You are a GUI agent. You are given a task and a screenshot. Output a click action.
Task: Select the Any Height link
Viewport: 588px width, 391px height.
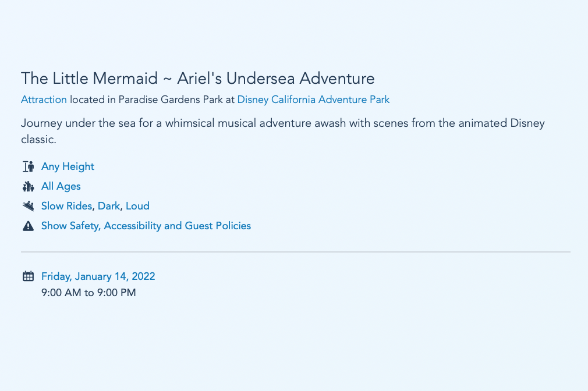[x=68, y=166]
